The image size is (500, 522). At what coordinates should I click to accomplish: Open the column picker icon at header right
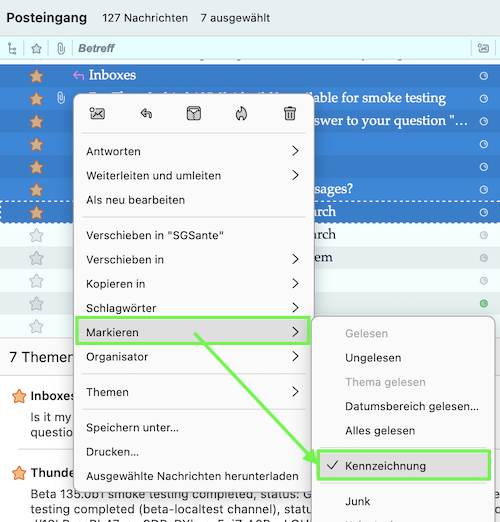pyautogui.click(x=483, y=48)
